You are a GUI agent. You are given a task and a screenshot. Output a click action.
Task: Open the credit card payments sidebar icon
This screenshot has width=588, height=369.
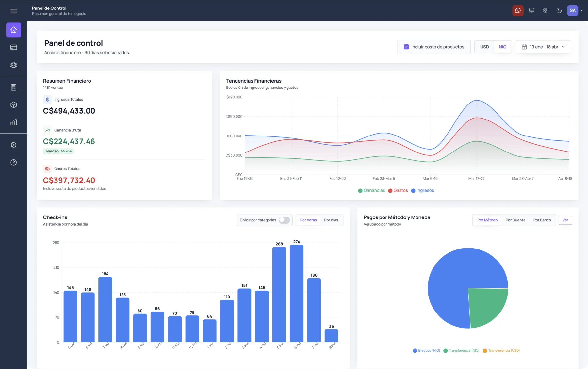tap(14, 47)
